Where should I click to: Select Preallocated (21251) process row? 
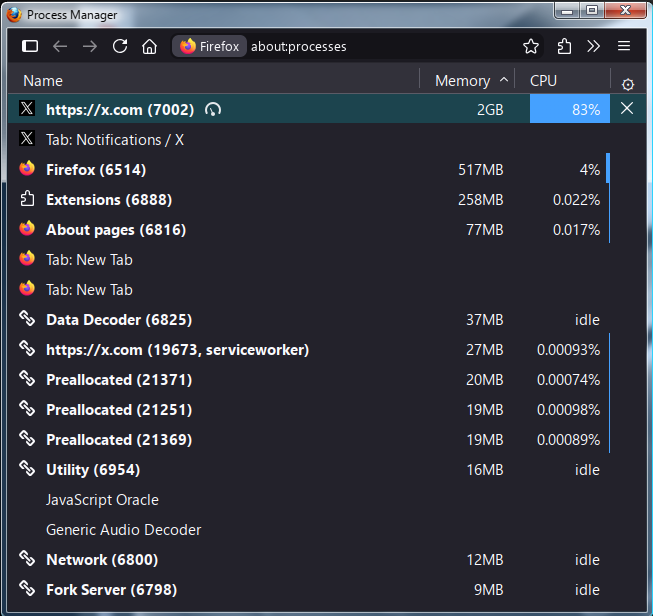[x=327, y=409]
